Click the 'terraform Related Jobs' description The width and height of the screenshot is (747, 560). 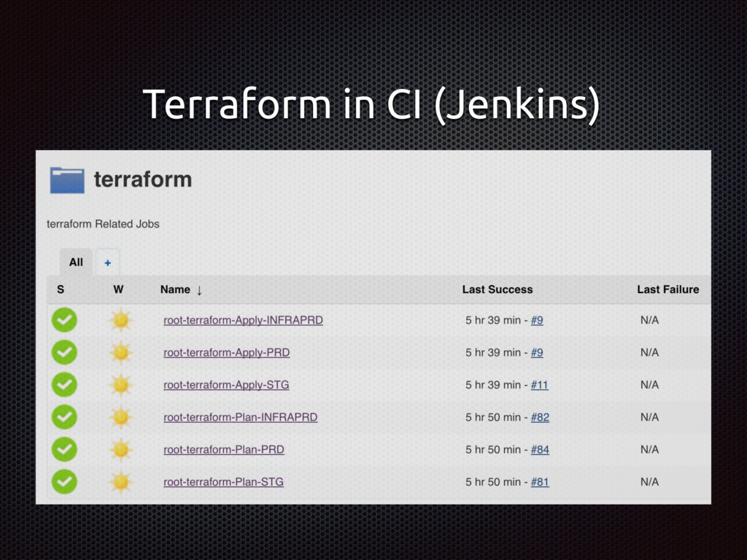click(x=103, y=224)
